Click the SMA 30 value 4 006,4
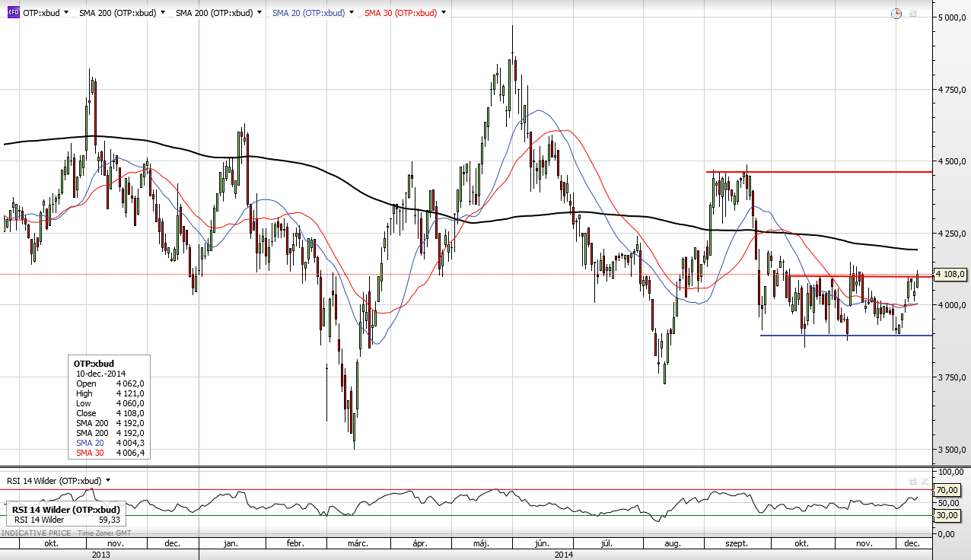This screenshot has width=971, height=560. 130,453
